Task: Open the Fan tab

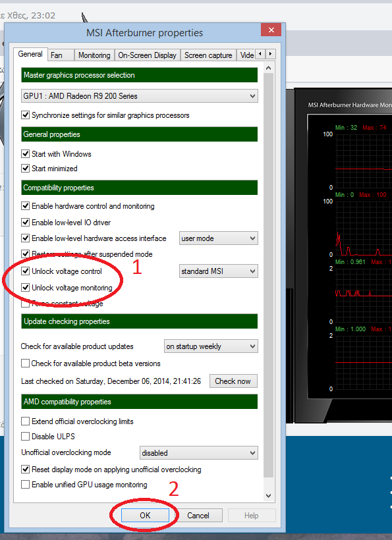Action: pos(61,55)
